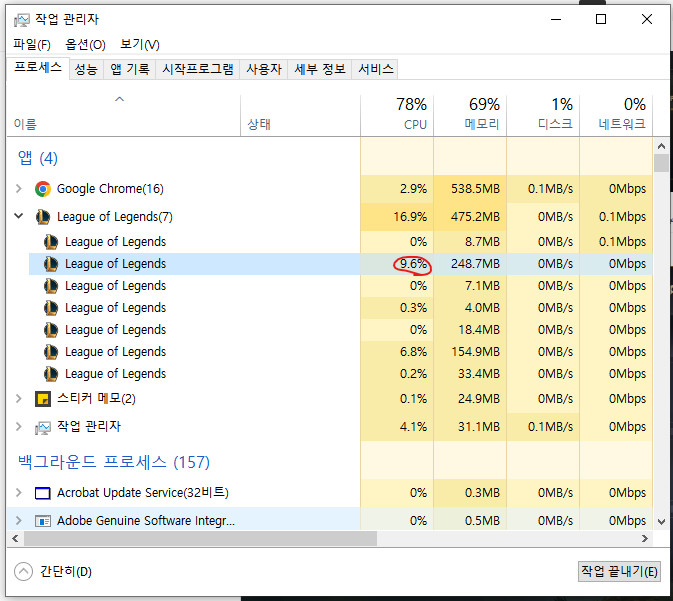Click the vertical scrollbar up arrow

(661, 146)
